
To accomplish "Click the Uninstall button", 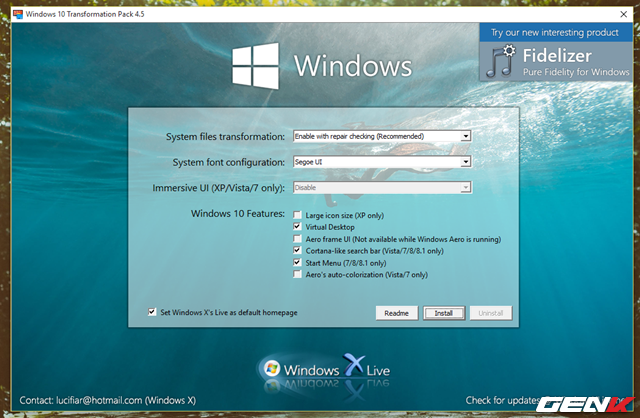I will pyautogui.click(x=491, y=313).
